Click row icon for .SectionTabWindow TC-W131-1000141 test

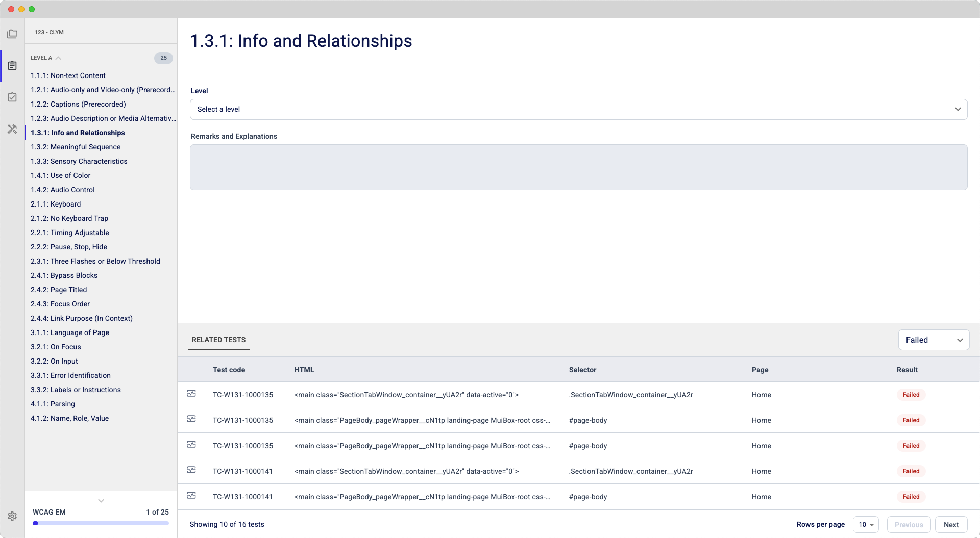[191, 470]
